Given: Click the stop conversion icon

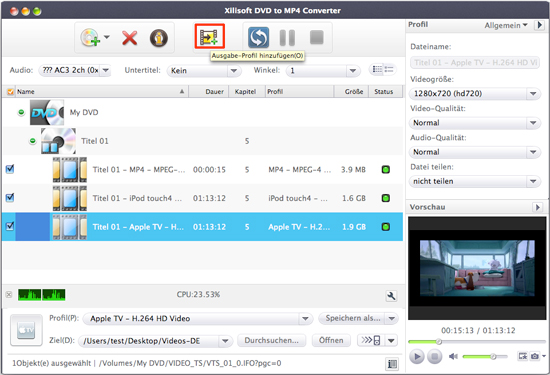Looking at the screenshot, I should (317, 37).
